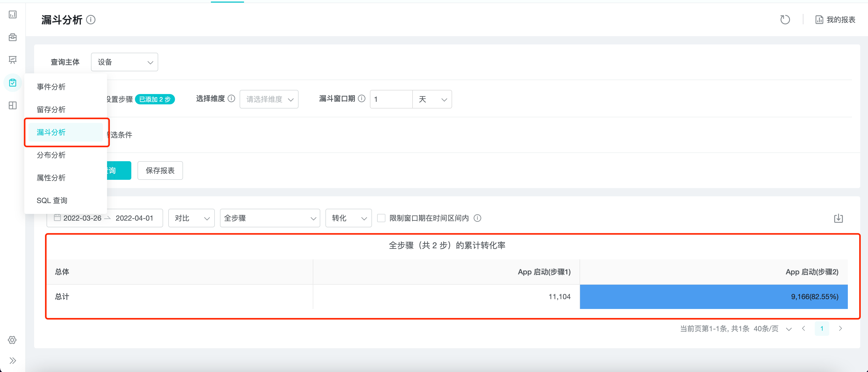This screenshot has height=372, width=868.
Task: Click the info icon beside 漏斗分析 title
Action: pyautogui.click(x=91, y=20)
